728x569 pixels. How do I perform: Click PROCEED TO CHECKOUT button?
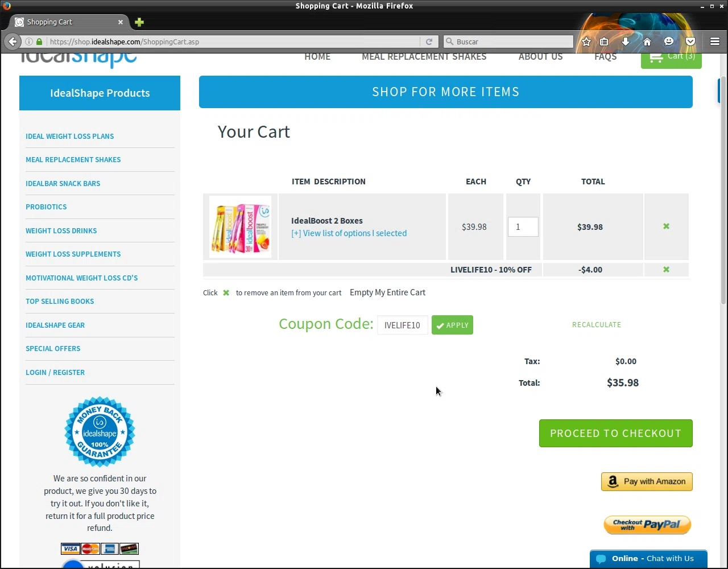pyautogui.click(x=616, y=433)
